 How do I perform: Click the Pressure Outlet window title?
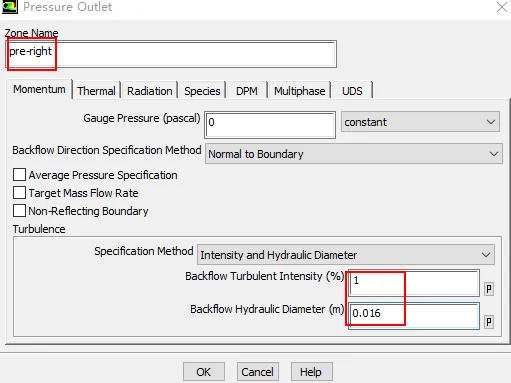(68, 7)
